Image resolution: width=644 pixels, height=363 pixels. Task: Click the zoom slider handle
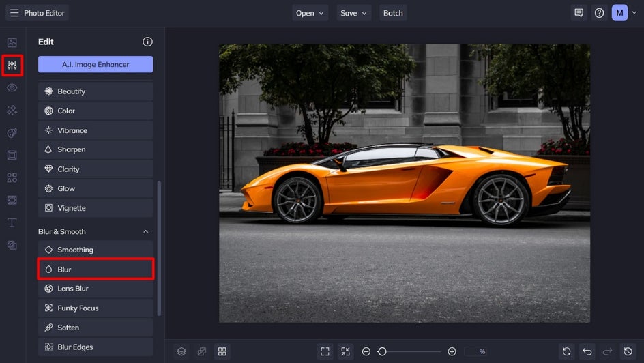pyautogui.click(x=382, y=351)
